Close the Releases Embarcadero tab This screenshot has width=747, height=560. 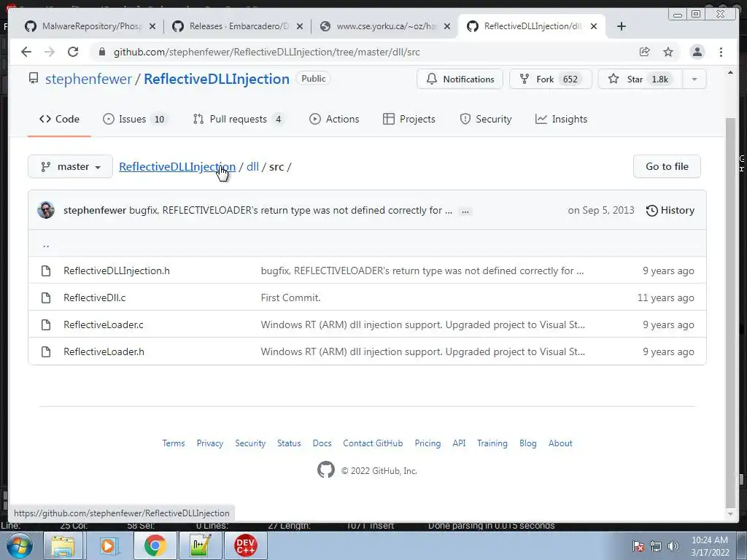tap(300, 26)
